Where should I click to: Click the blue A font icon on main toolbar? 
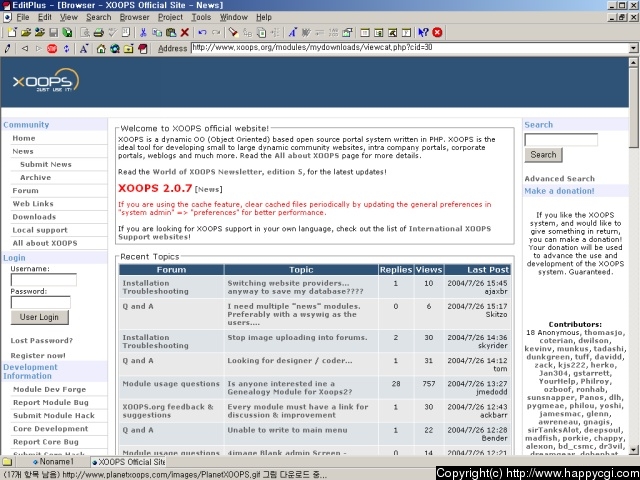(292, 32)
